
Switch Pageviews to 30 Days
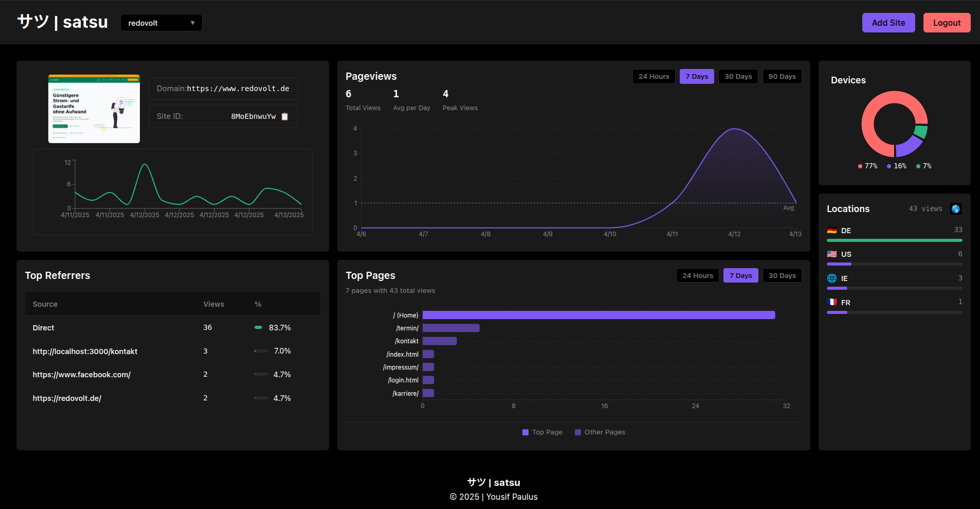coord(738,76)
